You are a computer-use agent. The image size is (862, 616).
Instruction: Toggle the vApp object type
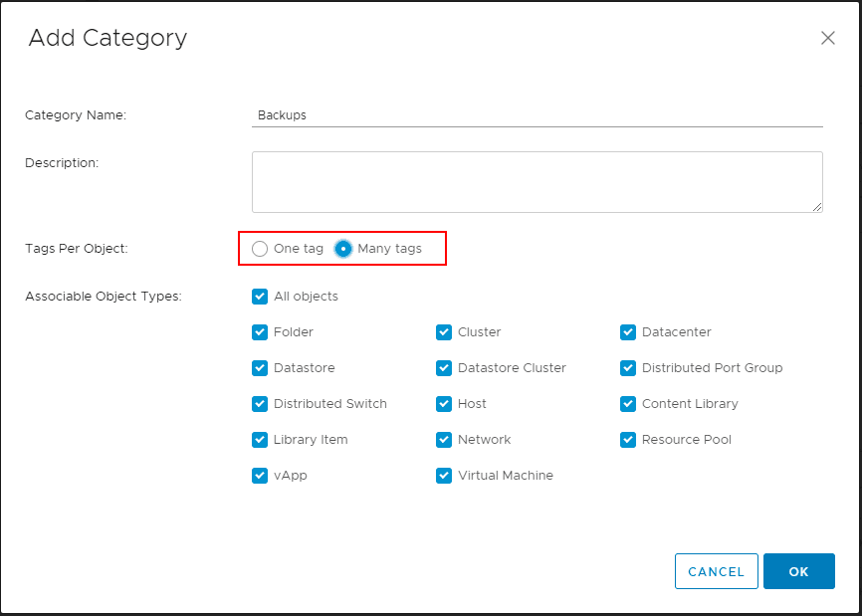pyautogui.click(x=260, y=475)
